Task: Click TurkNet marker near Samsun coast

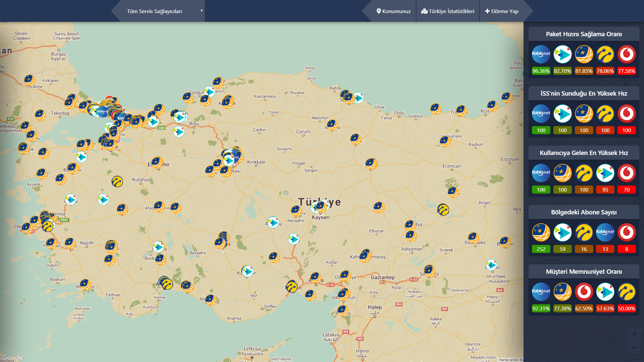Action: [358, 98]
